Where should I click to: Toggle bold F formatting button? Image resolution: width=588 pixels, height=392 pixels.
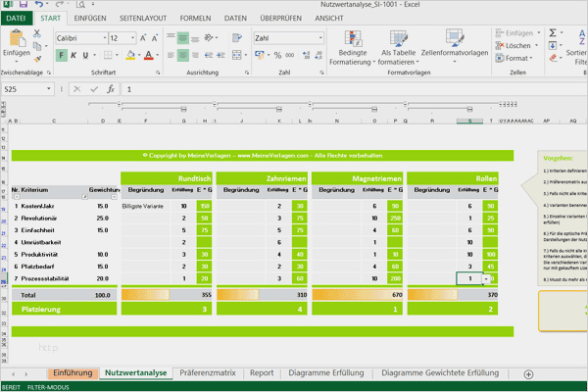point(61,55)
